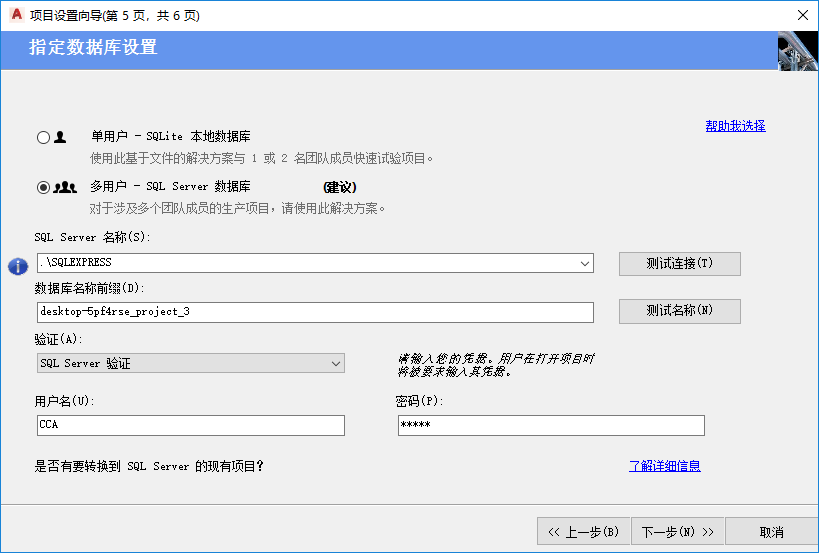Click the multi-user group icon
This screenshot has width=819, height=553.
[65, 187]
